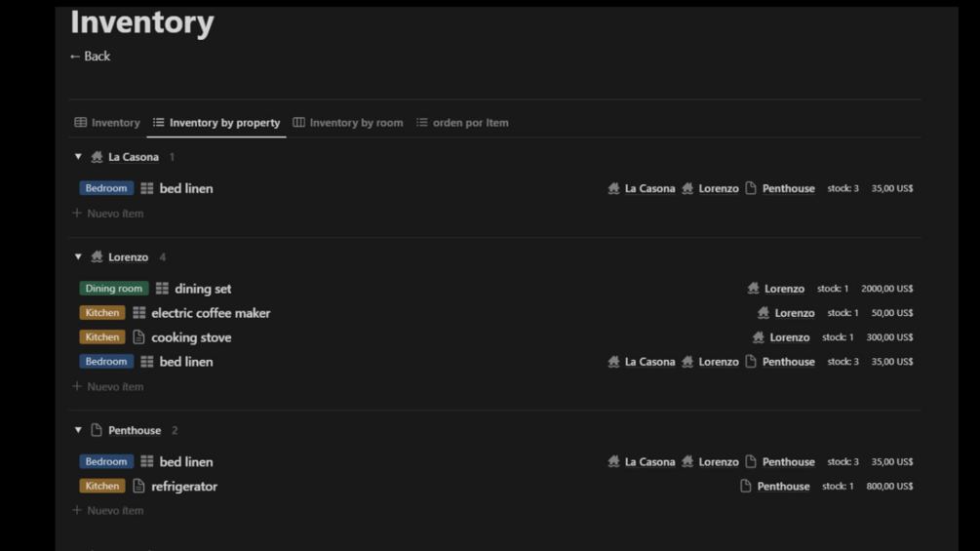The width and height of the screenshot is (980, 551).
Task: Go back using the Back link
Action: coord(90,57)
